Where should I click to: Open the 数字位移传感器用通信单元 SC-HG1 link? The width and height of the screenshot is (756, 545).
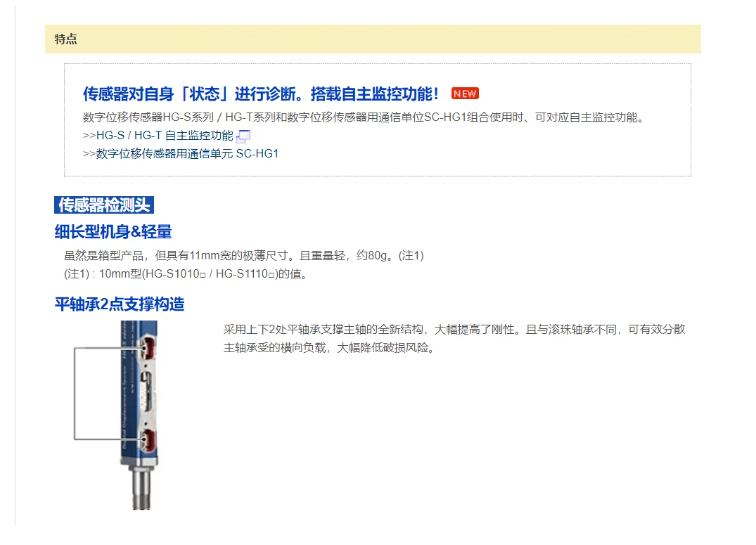181,154
